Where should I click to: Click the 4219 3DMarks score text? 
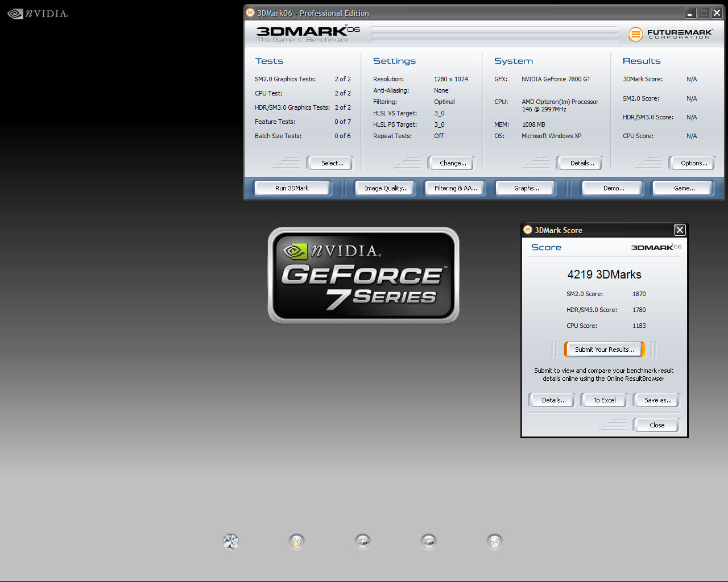[x=604, y=275]
